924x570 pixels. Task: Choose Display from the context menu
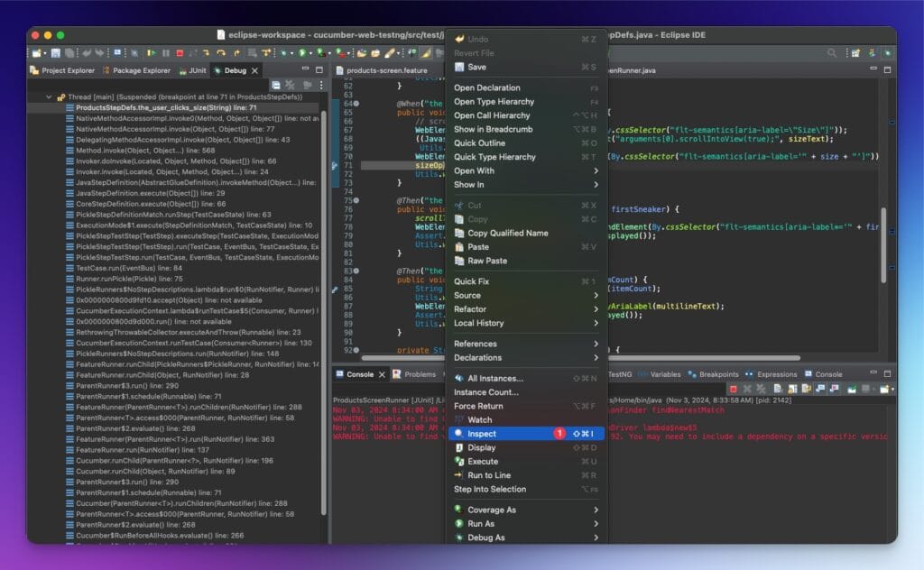(x=526, y=447)
